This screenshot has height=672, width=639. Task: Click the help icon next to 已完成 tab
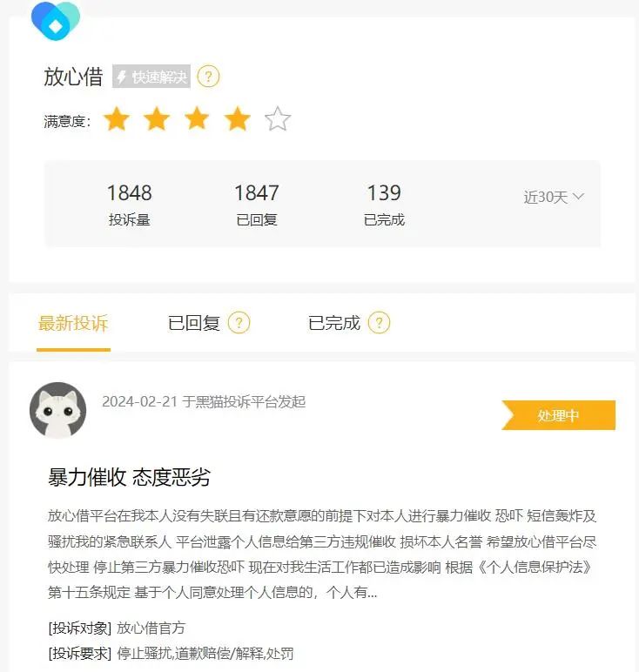click(x=379, y=323)
